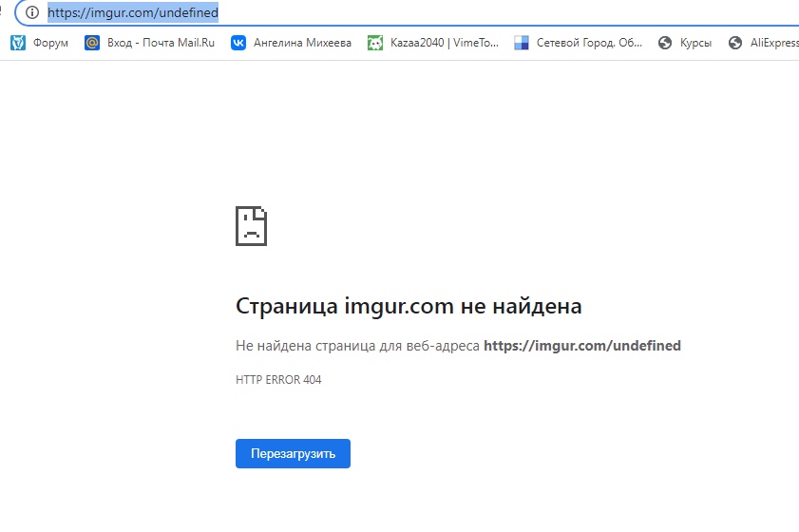Click the Сетевой Город bookmark favicon
799x532 pixels.
522,43
